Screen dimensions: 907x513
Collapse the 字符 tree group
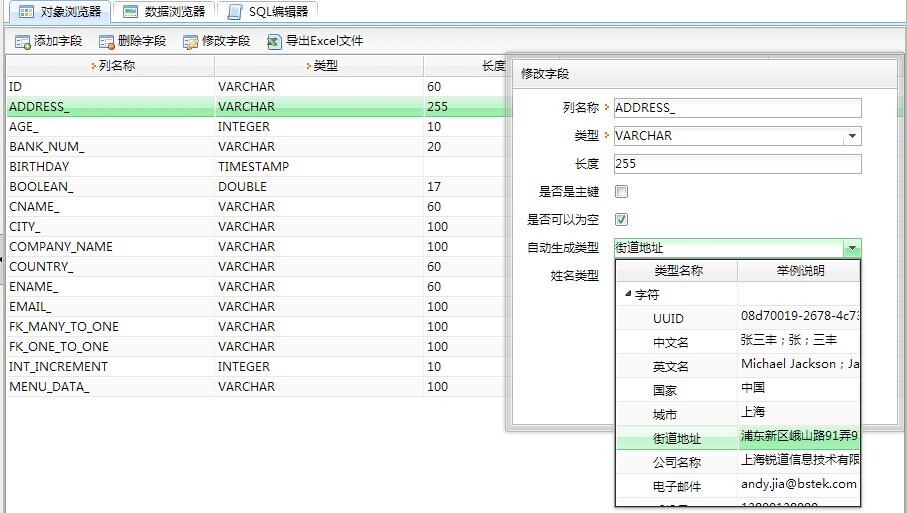point(628,295)
